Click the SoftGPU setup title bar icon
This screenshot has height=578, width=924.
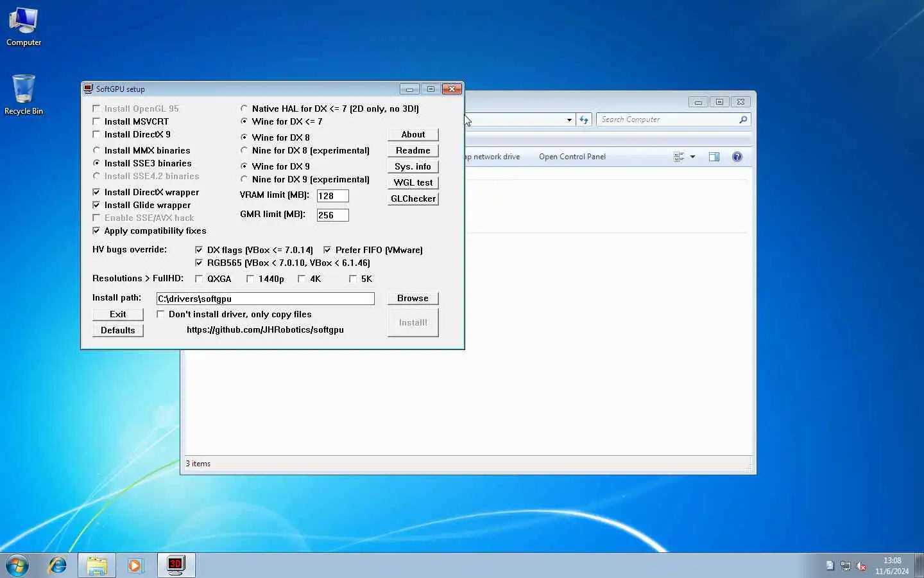(89, 89)
